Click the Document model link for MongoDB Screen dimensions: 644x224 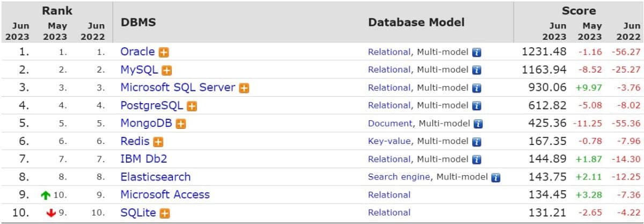[390, 123]
